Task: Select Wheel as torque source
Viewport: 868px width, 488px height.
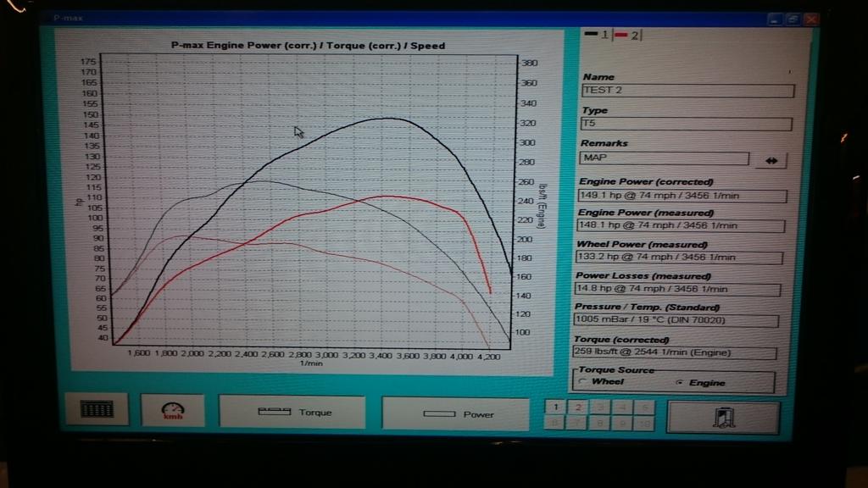Action: tap(602, 381)
